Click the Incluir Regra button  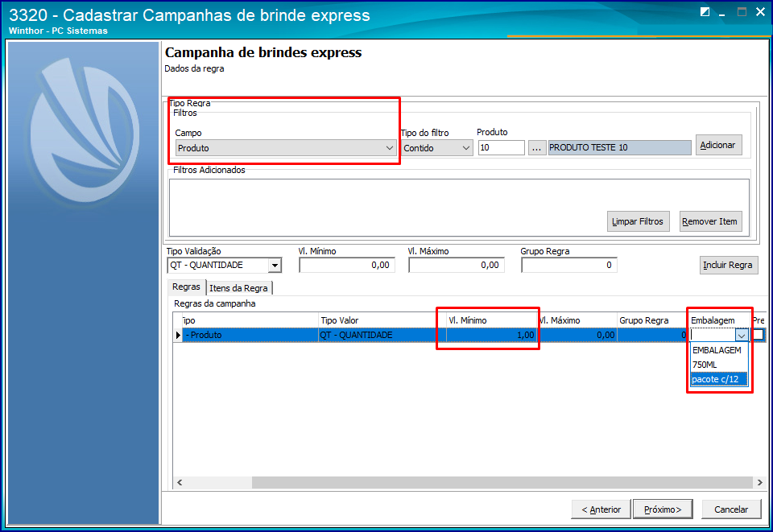click(x=728, y=265)
